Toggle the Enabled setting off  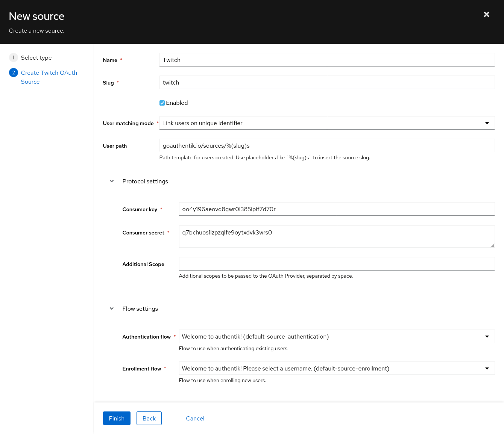162,103
